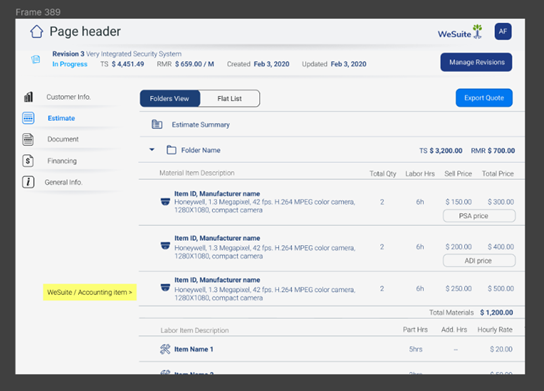Click the $ 200.00 sell price

458,247
